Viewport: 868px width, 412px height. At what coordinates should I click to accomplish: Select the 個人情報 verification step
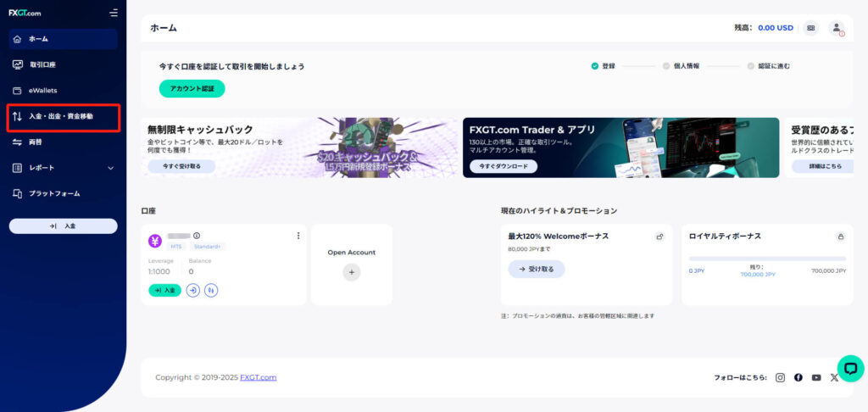point(682,66)
